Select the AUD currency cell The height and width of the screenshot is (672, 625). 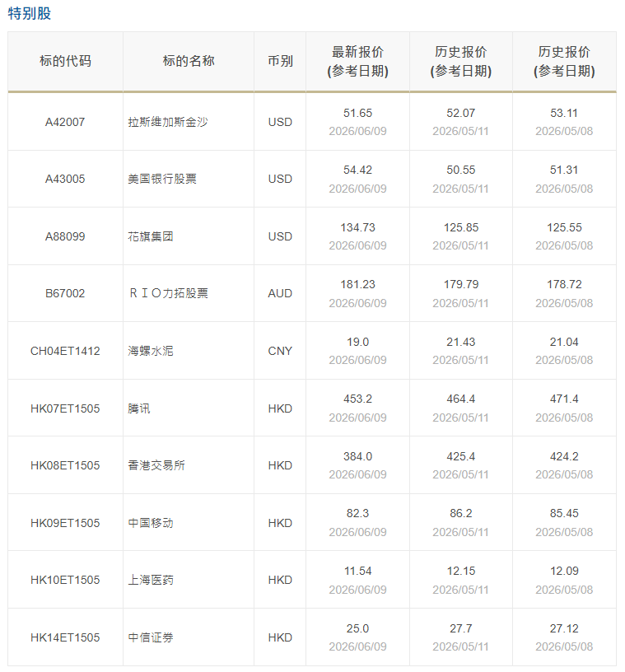(280, 293)
